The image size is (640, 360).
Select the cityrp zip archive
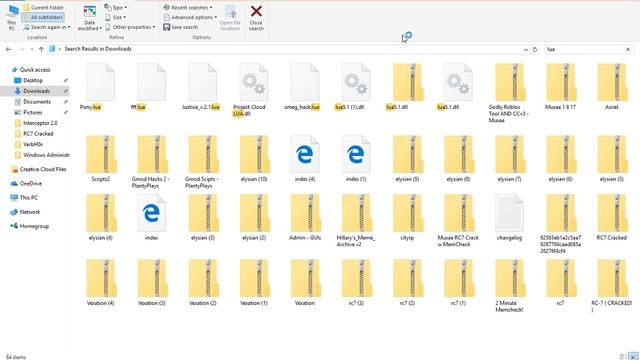point(407,213)
